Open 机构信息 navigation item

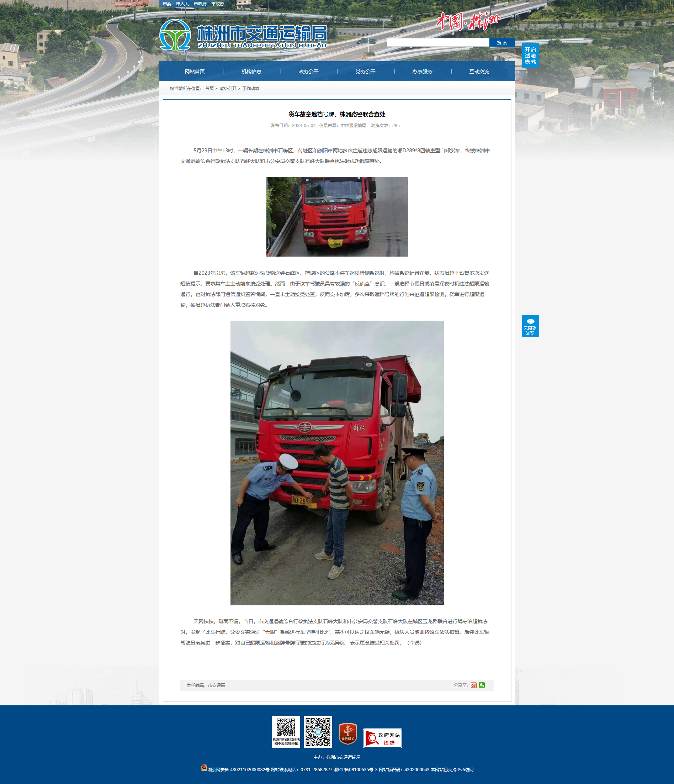tap(251, 72)
